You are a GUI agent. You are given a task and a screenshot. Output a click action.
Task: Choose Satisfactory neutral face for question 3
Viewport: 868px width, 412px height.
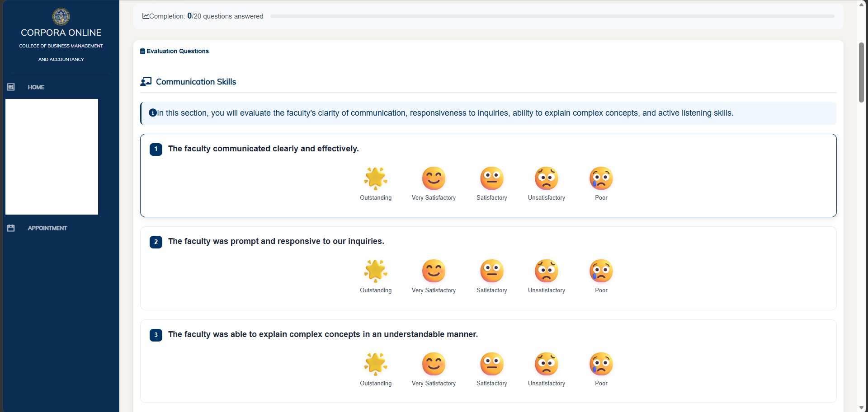pyautogui.click(x=492, y=364)
